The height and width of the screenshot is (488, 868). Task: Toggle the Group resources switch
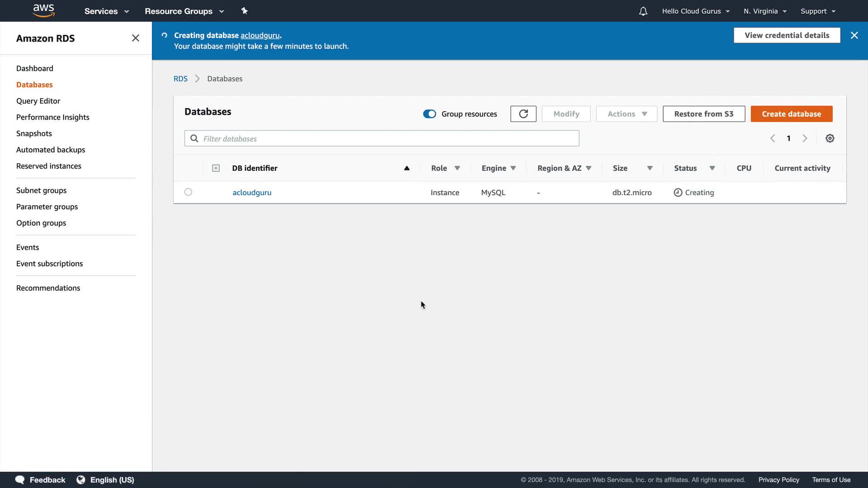[429, 114]
